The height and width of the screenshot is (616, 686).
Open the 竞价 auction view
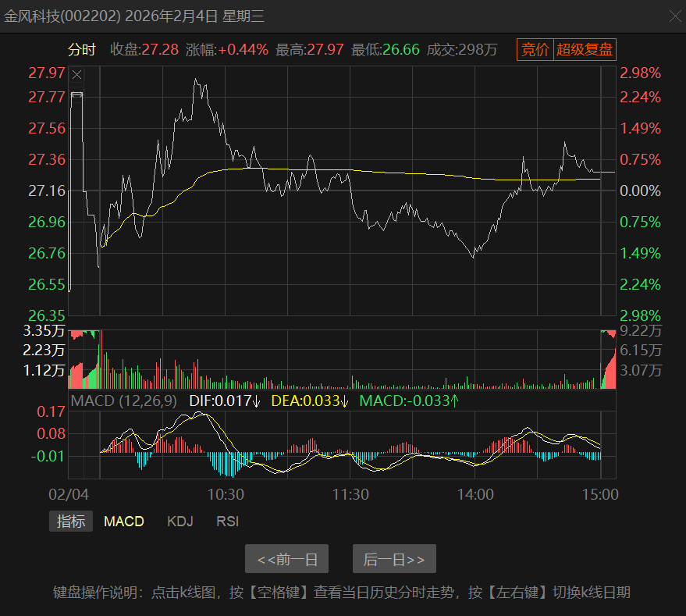click(x=535, y=49)
